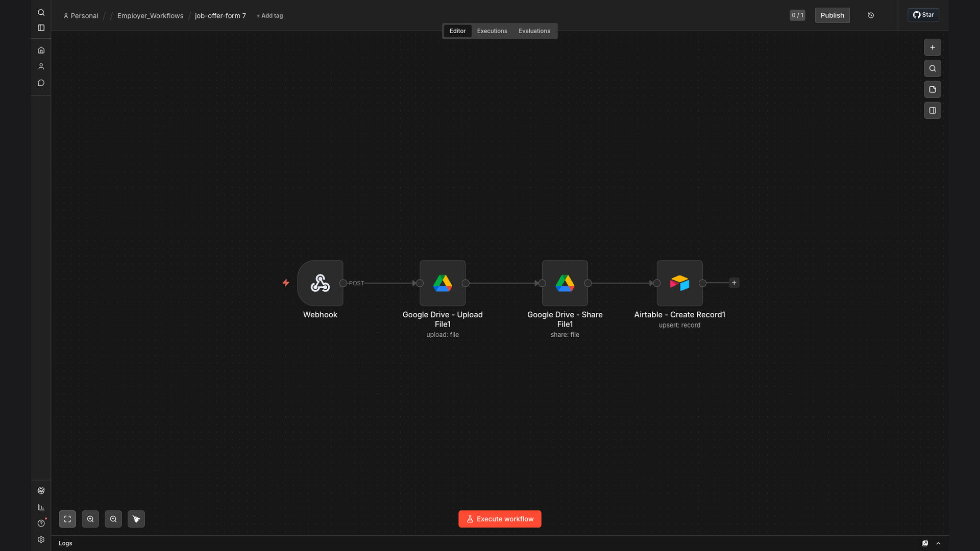Viewport: 980px width, 551px height.
Task: Open Personal breadcrumb
Action: tap(81, 16)
